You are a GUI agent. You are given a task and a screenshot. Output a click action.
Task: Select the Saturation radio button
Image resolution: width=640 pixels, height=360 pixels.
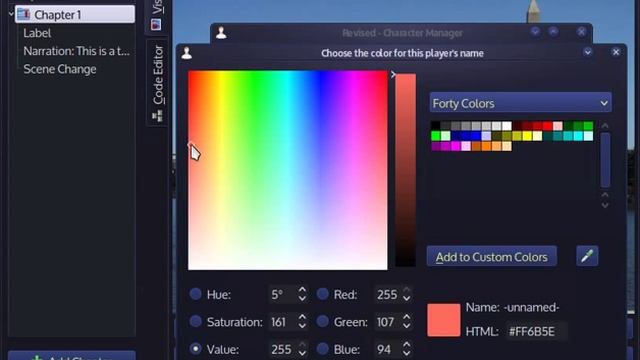click(196, 321)
